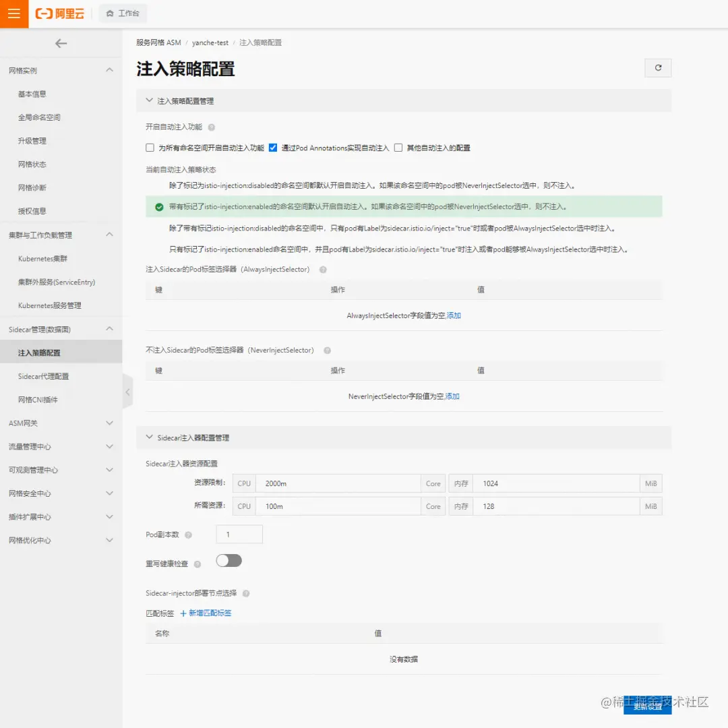
Task: Show help for 开启自动注入功能
Action: (211, 127)
